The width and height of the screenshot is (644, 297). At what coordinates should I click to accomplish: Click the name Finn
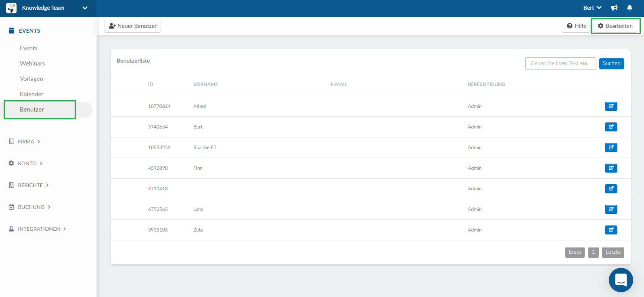pos(198,168)
